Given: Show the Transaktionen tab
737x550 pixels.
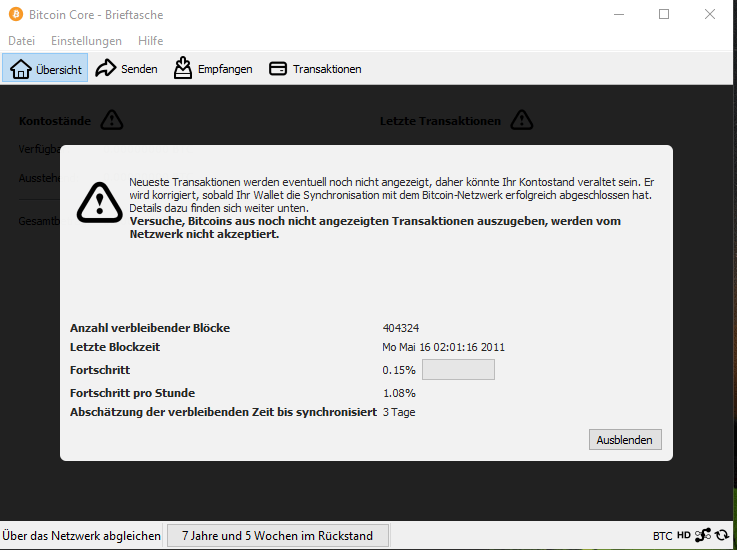Looking at the screenshot, I should click(x=315, y=69).
